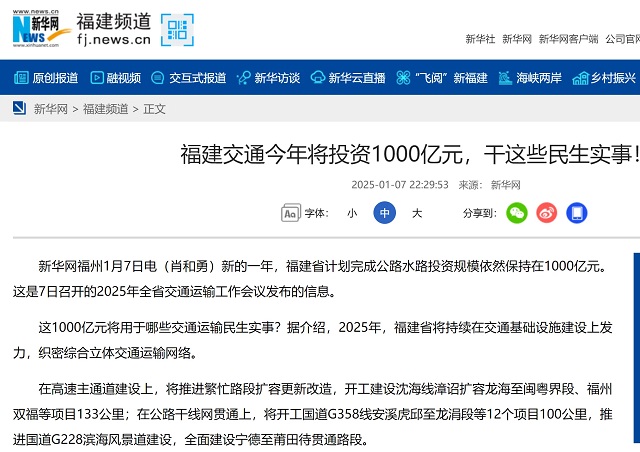Set font size to small (小)
640x452 pixels.
[352, 213]
